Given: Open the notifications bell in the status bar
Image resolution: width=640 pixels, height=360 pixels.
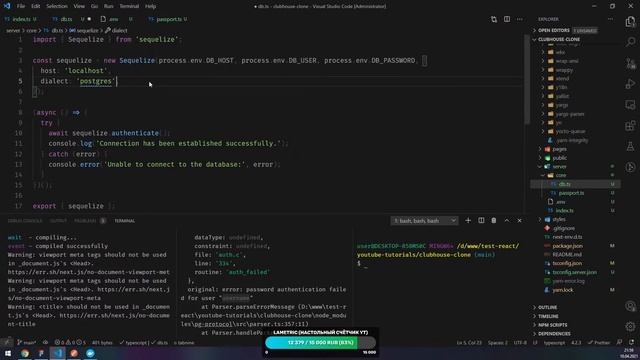Looking at the screenshot, I should [x=632, y=342].
